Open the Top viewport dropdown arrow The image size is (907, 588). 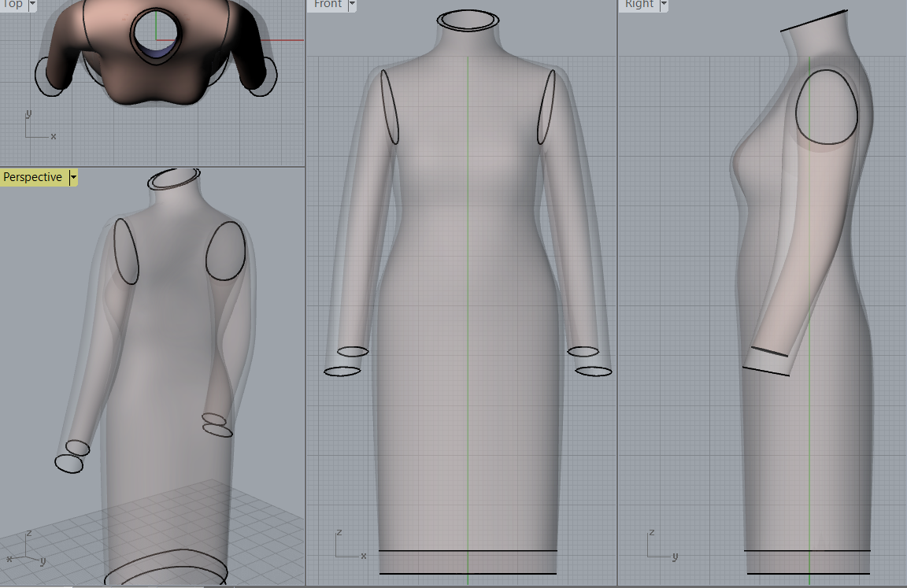tap(32, 5)
